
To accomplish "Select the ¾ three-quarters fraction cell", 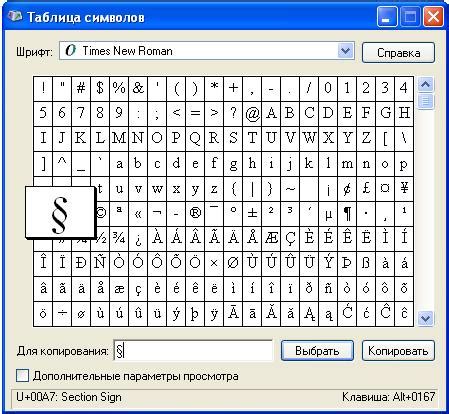I will (119, 239).
